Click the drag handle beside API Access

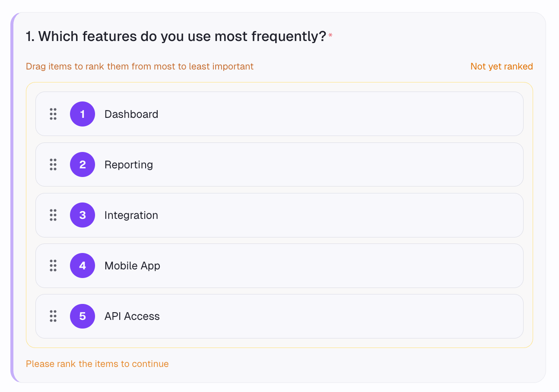53,316
